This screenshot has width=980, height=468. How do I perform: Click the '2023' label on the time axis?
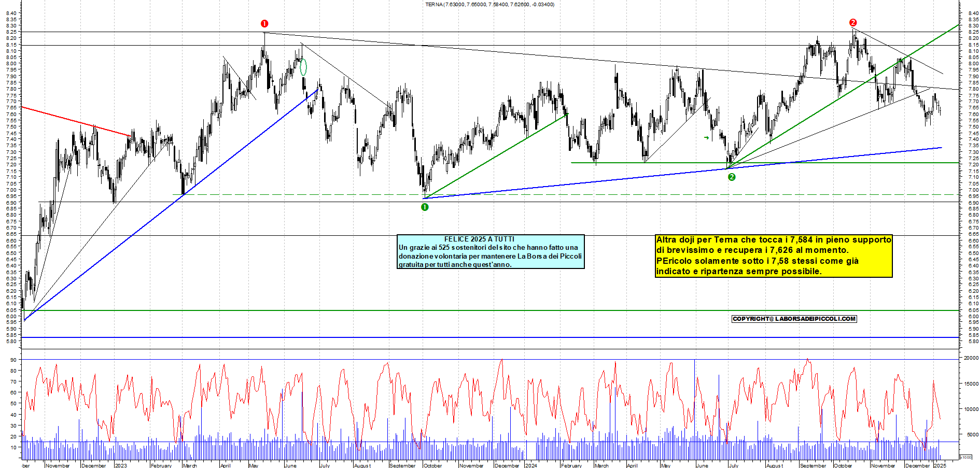(x=121, y=465)
